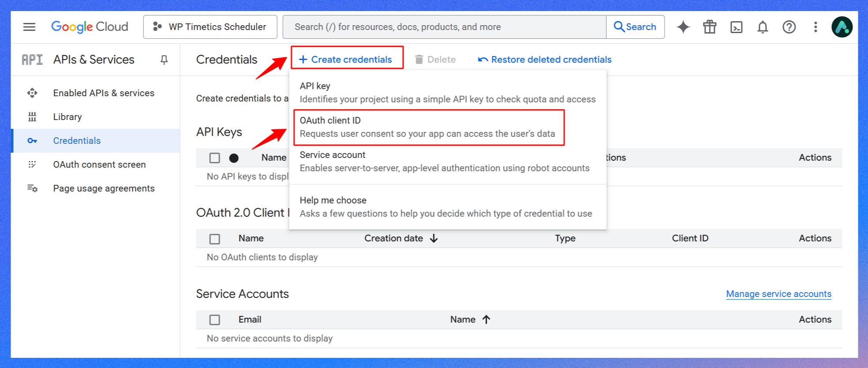The image size is (868, 368).
Task: Open the three-dot settings and utilities menu
Action: pyautogui.click(x=815, y=27)
